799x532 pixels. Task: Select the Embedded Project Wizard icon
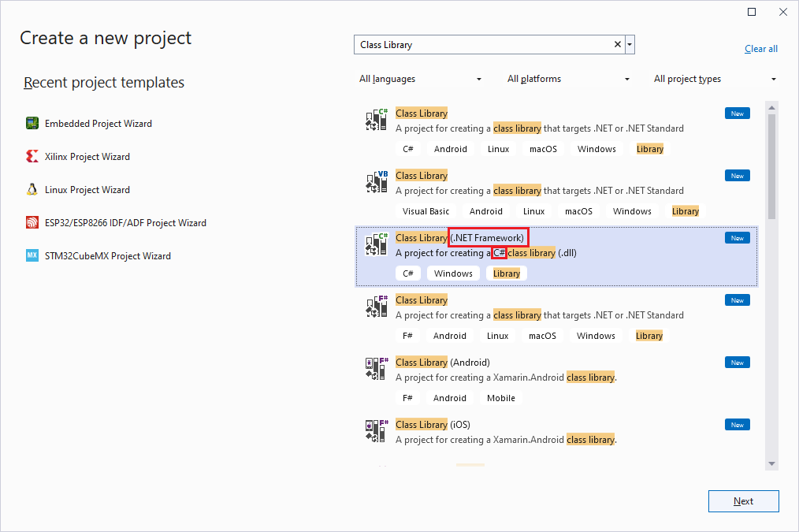pos(32,123)
